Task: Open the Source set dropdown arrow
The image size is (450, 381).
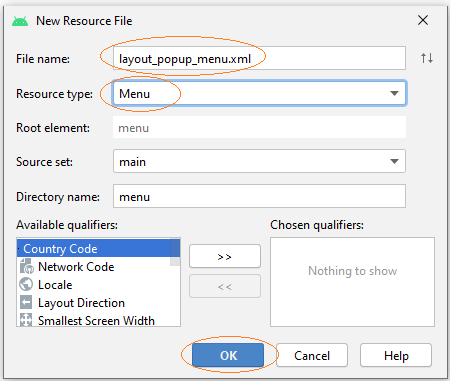Action: click(394, 162)
